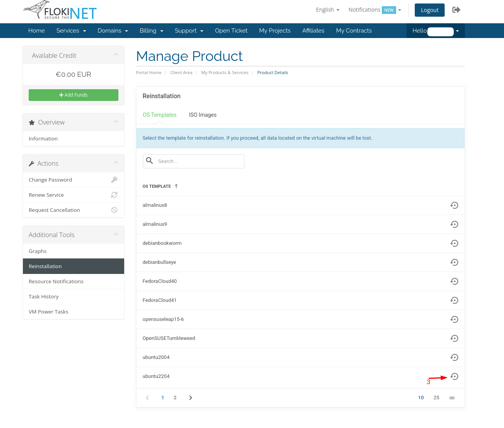The height and width of the screenshot is (428, 504).
Task: Go to next page of templates
Action: click(191, 398)
